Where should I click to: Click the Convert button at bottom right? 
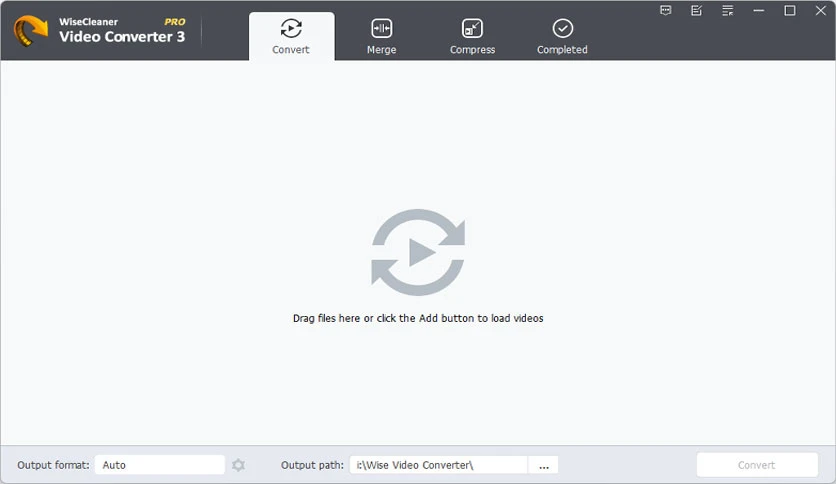pos(757,465)
